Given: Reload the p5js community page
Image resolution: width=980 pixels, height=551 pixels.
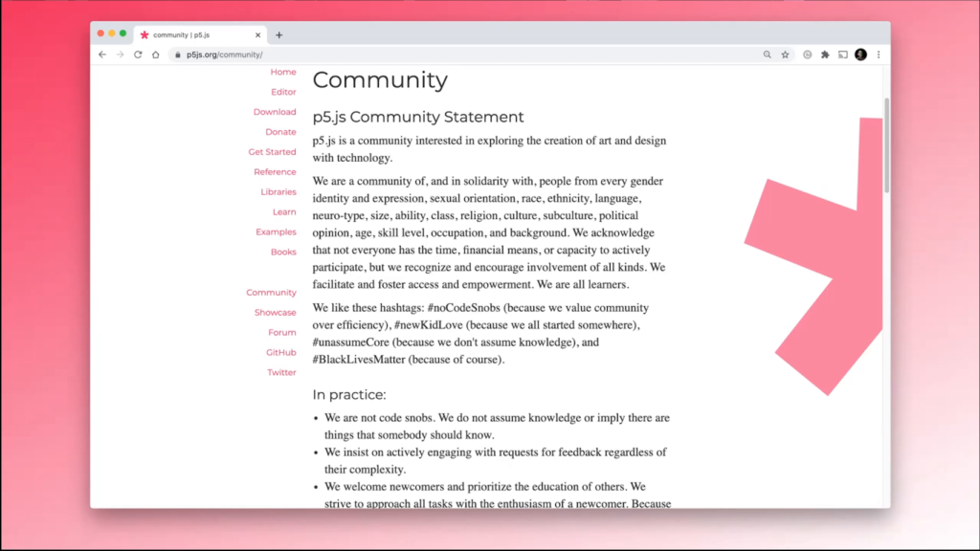Looking at the screenshot, I should click(138, 55).
